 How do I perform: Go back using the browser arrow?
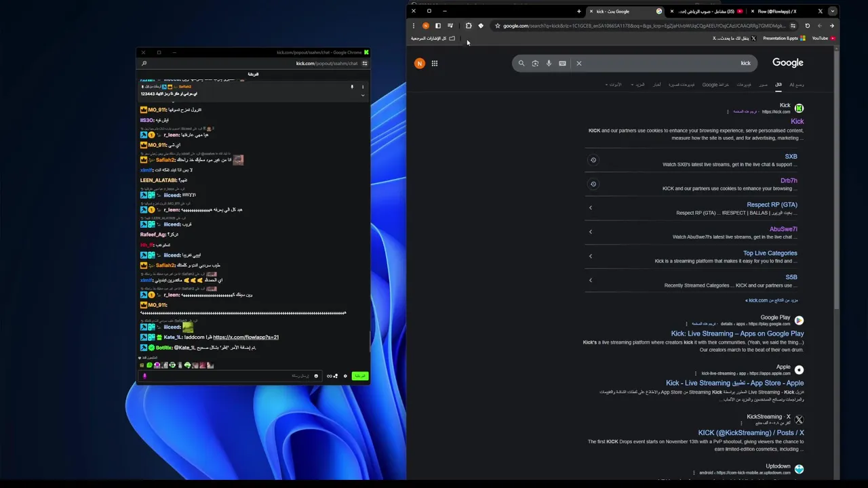point(831,26)
